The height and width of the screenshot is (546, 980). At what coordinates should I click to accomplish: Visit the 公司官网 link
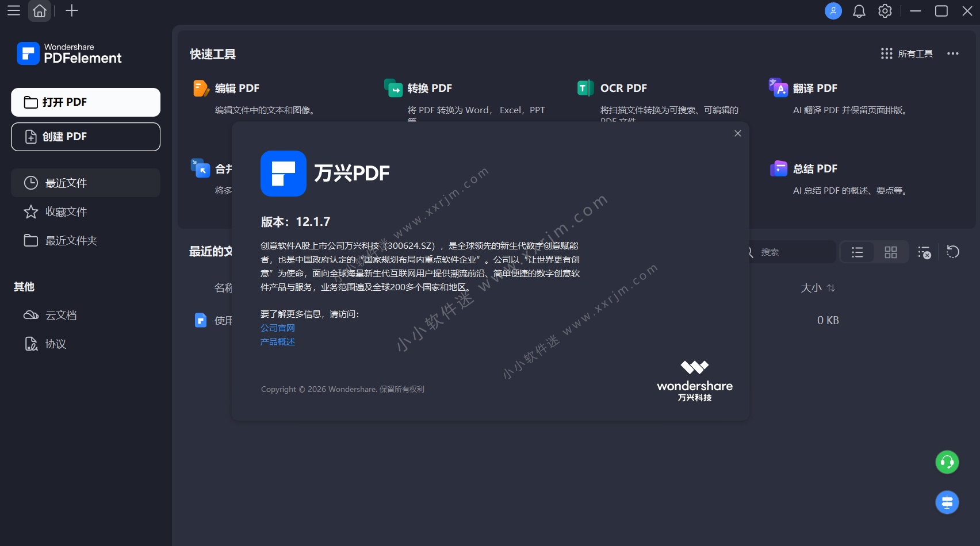[x=277, y=328]
